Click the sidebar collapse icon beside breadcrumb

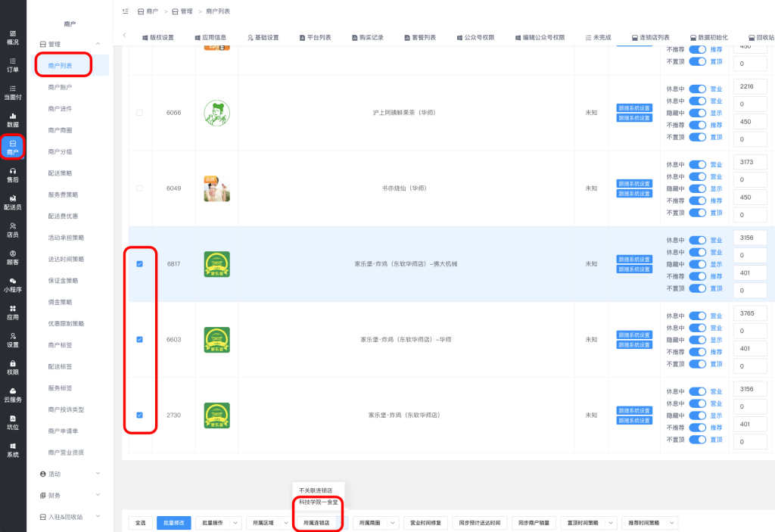[125, 11]
